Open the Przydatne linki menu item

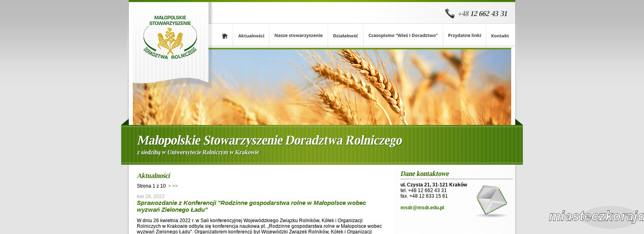[464, 36]
